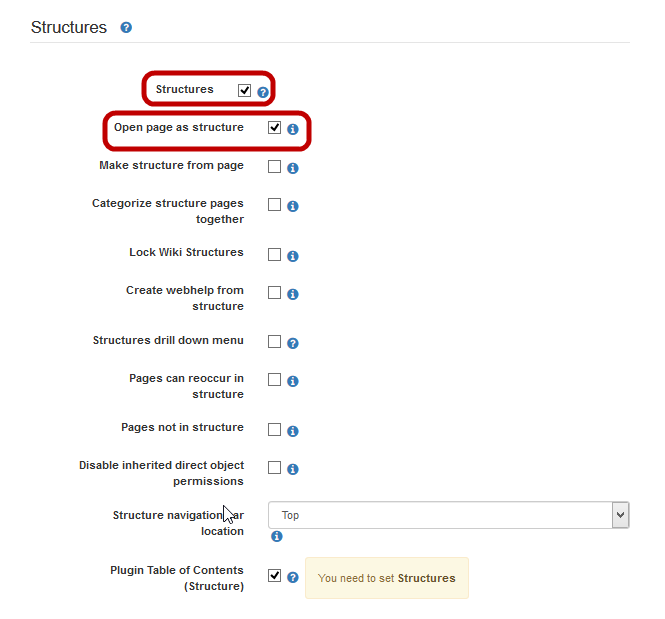Show info for Pages can reoccur in structure
Viewport: 665px width, 619px height.
293,381
